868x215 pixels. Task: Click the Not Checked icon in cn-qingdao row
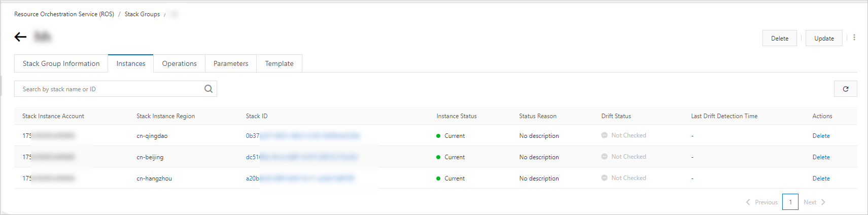click(x=604, y=135)
